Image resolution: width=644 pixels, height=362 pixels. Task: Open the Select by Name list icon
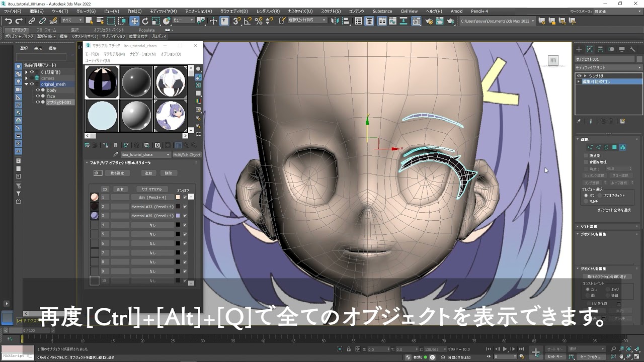[100, 21]
